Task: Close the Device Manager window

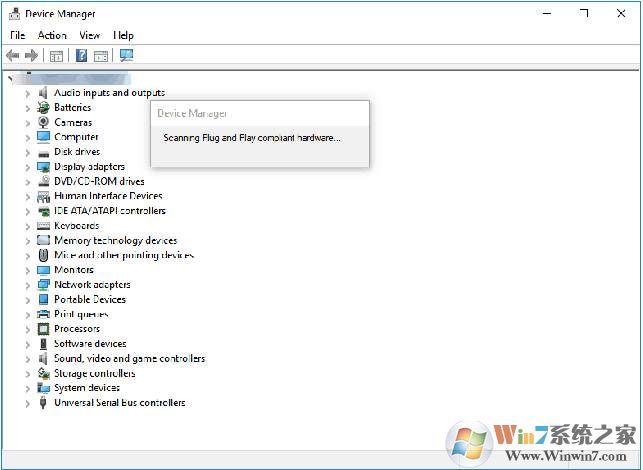Action: click(x=621, y=14)
